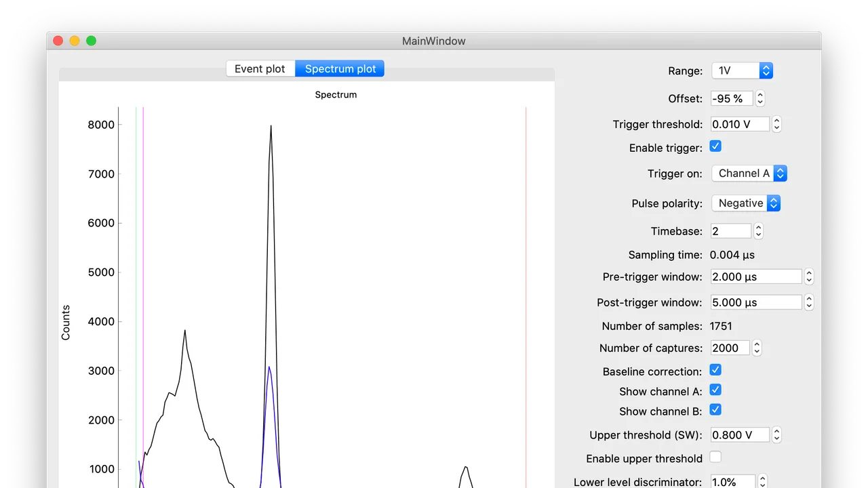Click the Lower level discriminator field 1.0%
This screenshot has height=488, width=868.
pyautogui.click(x=733, y=482)
